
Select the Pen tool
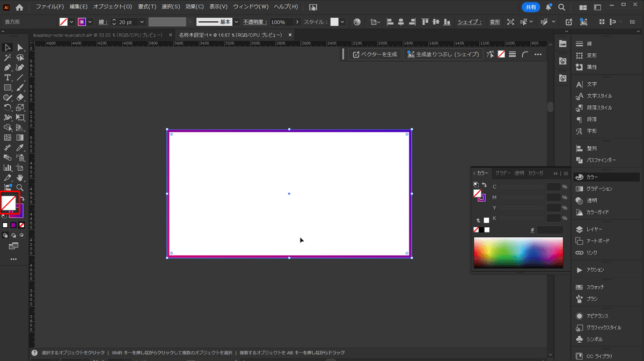8,68
